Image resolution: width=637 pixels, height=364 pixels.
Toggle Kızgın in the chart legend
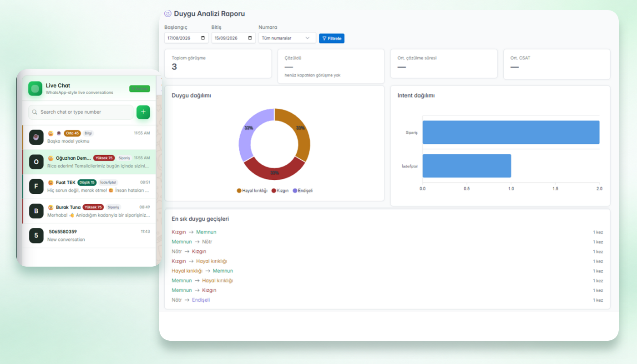[x=280, y=191]
